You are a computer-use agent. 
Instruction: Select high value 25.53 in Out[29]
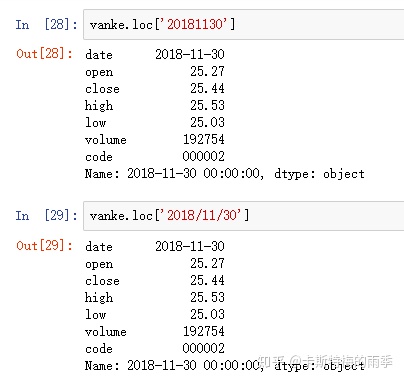click(x=207, y=297)
